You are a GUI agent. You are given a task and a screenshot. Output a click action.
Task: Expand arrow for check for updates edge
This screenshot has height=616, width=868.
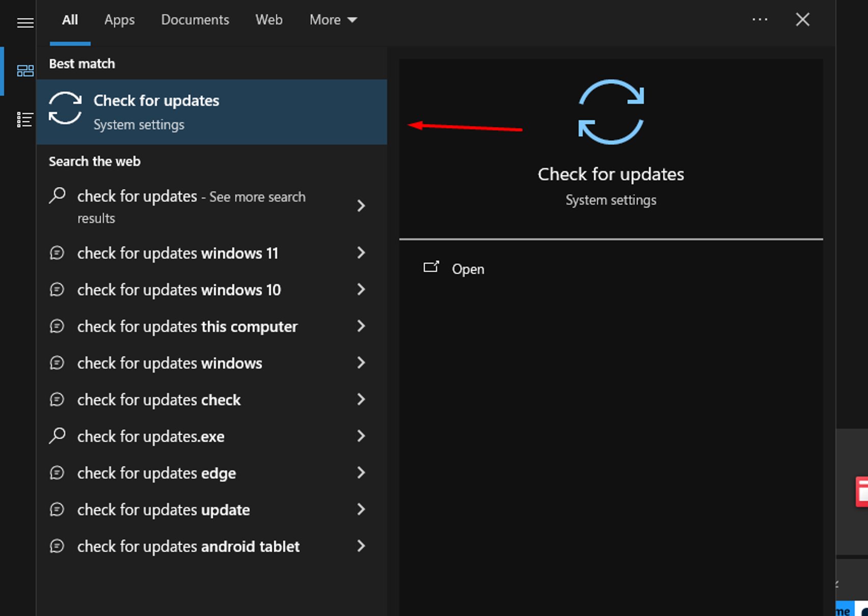pyautogui.click(x=361, y=473)
